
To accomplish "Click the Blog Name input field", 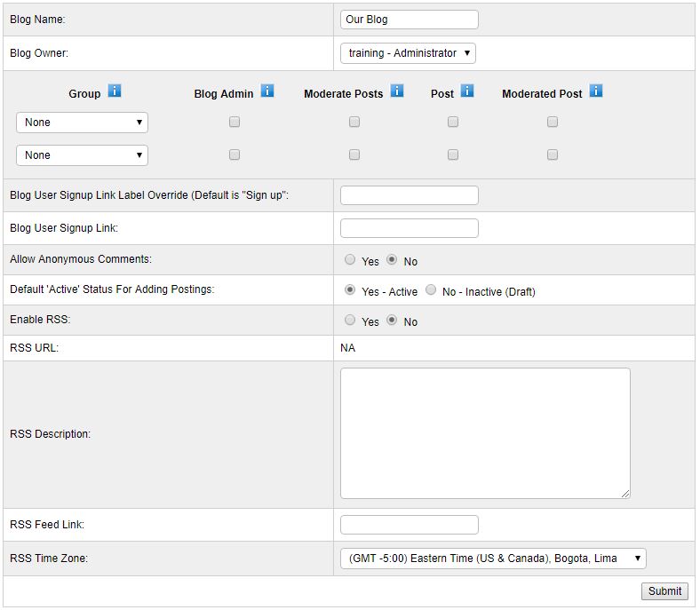I will (x=410, y=20).
